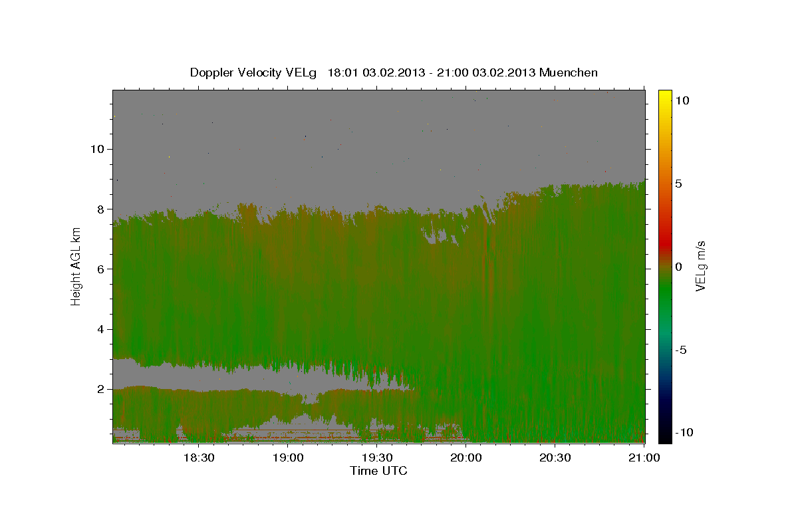Viewport: 798px width, 532px height.
Task: Click the 'Muenchen' location in the title
Action: click(x=569, y=72)
